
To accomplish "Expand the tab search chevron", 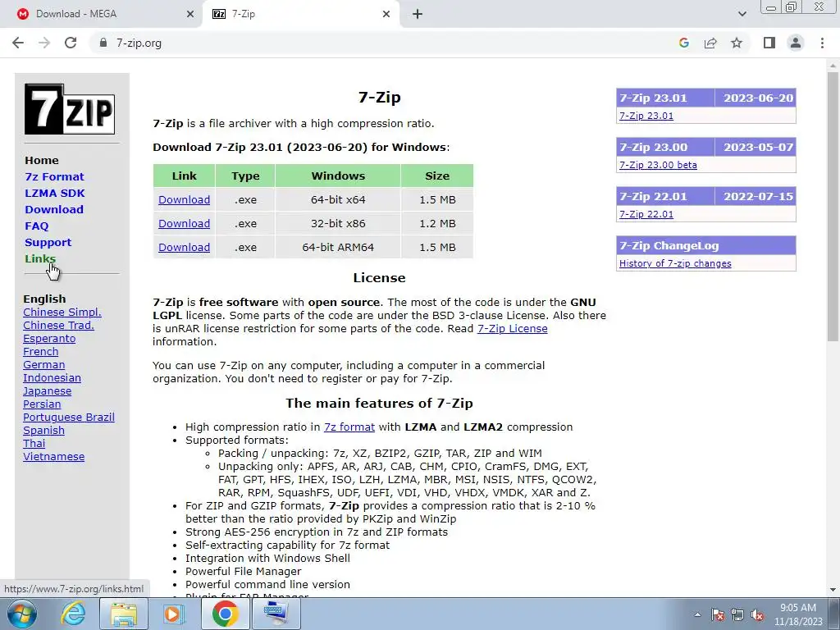I will tap(742, 14).
